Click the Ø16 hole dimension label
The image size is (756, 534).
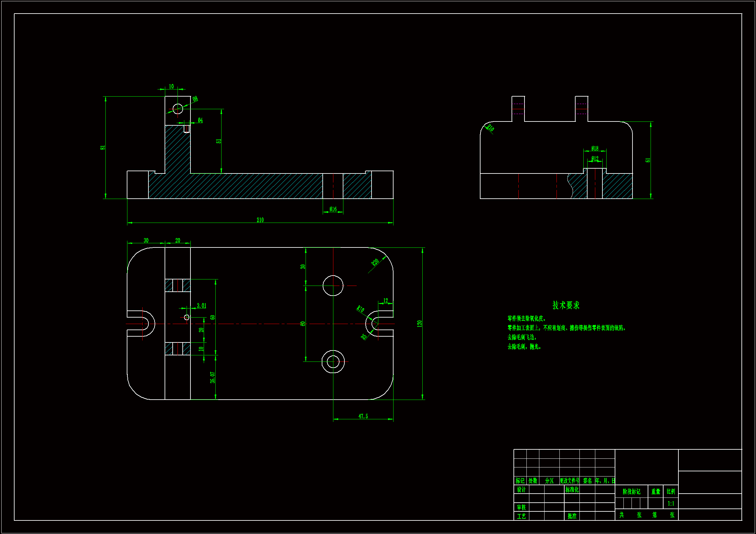point(333,209)
